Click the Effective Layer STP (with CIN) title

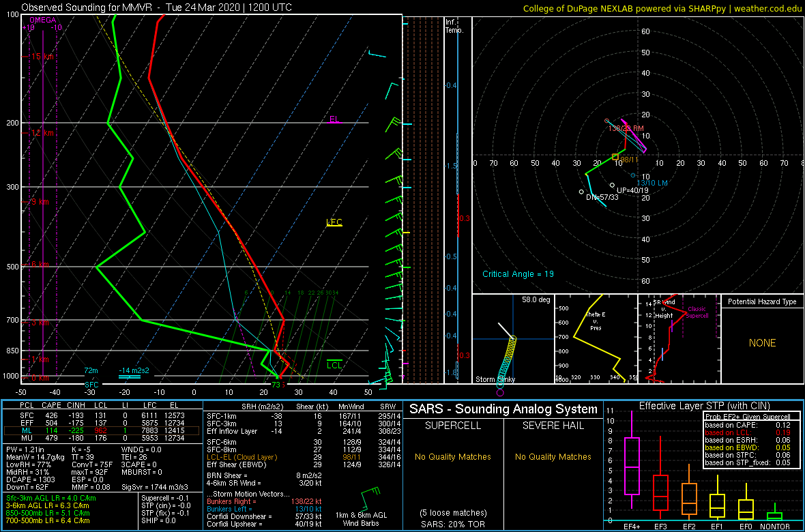pos(704,407)
